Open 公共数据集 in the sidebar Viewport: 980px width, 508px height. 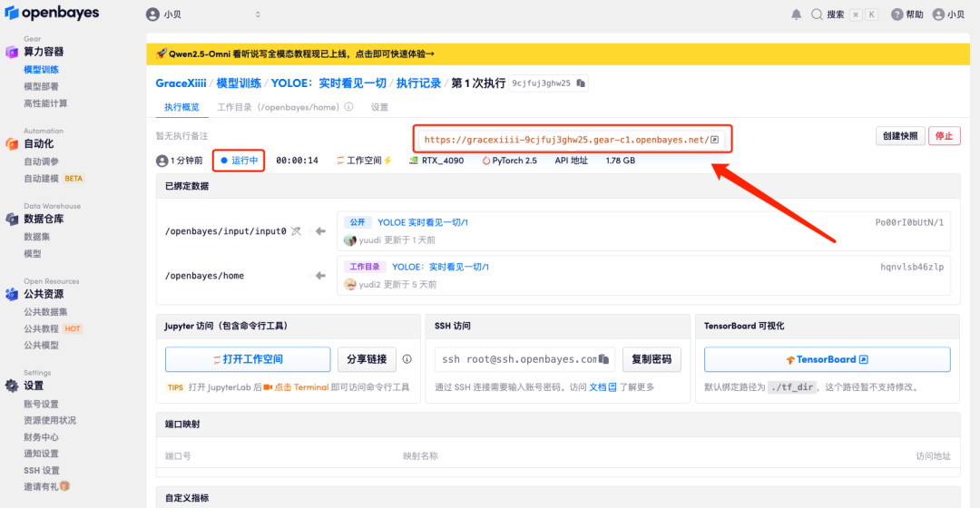[x=45, y=312]
